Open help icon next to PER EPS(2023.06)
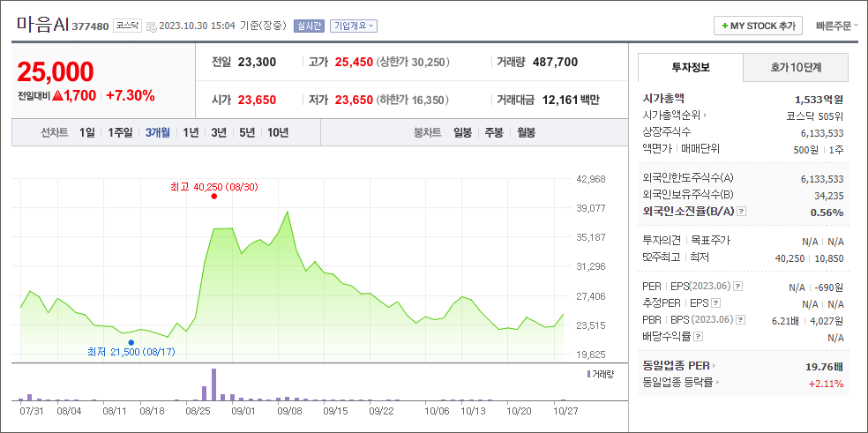This screenshot has width=868, height=433. [738, 287]
